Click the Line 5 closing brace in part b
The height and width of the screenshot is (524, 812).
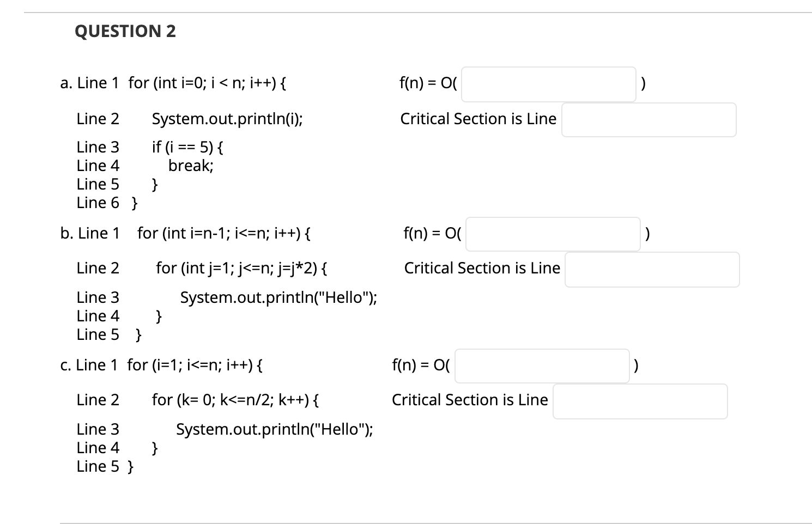pos(136,334)
